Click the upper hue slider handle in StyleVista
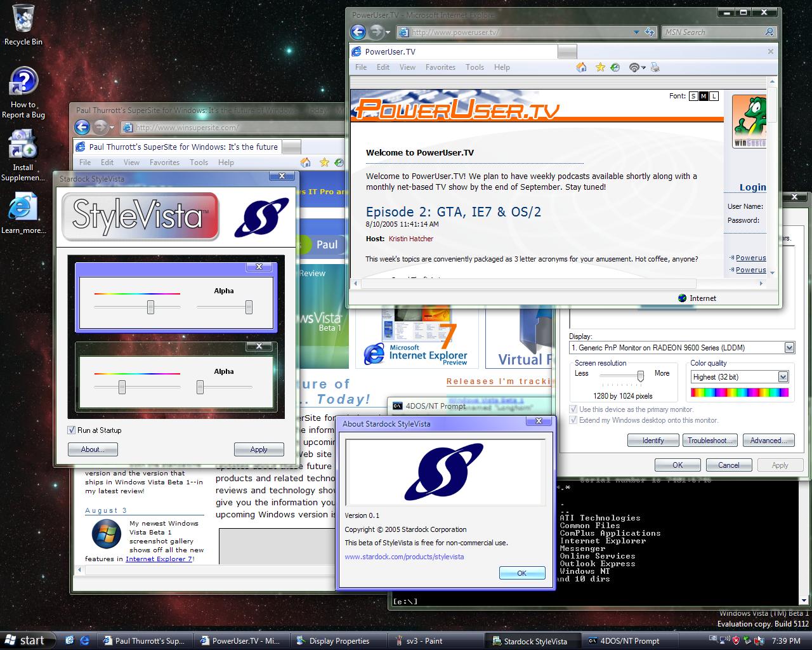This screenshot has width=812, height=650. pyautogui.click(x=150, y=307)
